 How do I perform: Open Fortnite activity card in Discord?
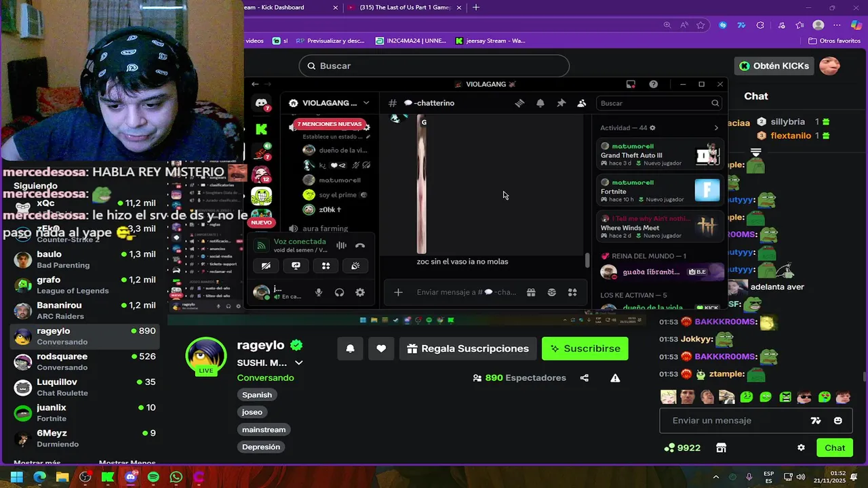660,191
